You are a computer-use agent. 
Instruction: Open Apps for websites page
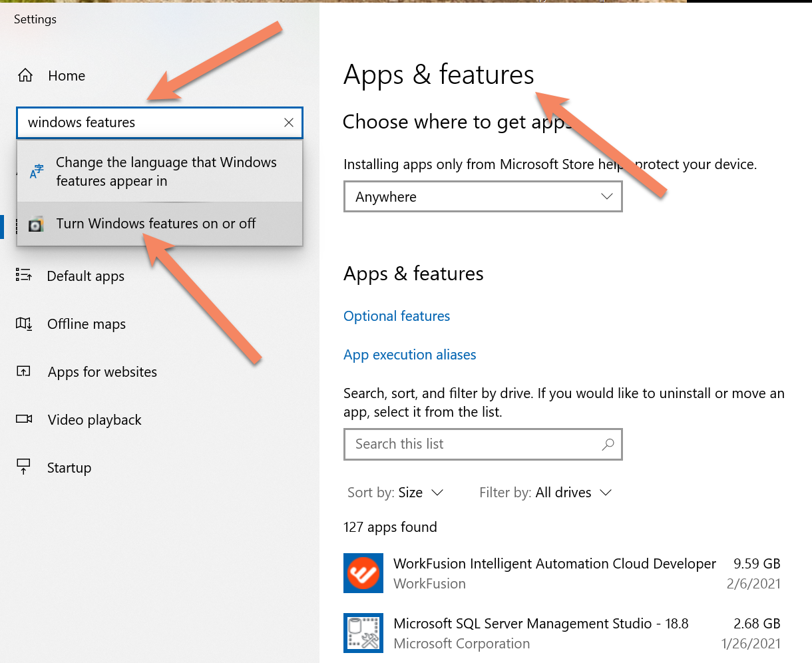pos(102,372)
